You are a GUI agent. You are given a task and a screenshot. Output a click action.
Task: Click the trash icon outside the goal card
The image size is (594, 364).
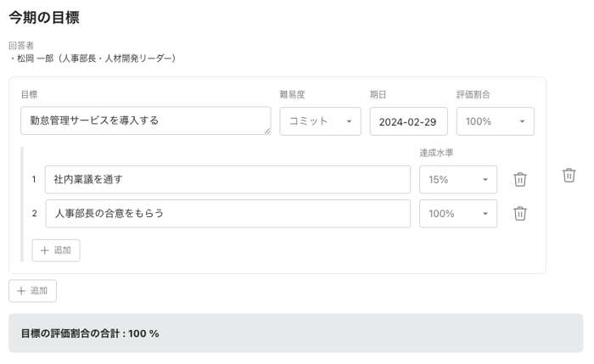tap(569, 175)
